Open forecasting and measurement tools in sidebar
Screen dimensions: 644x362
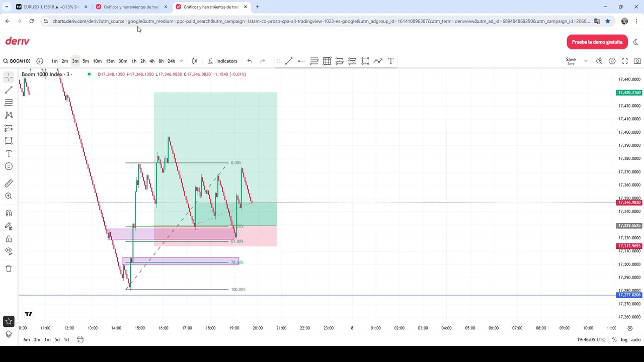9,128
